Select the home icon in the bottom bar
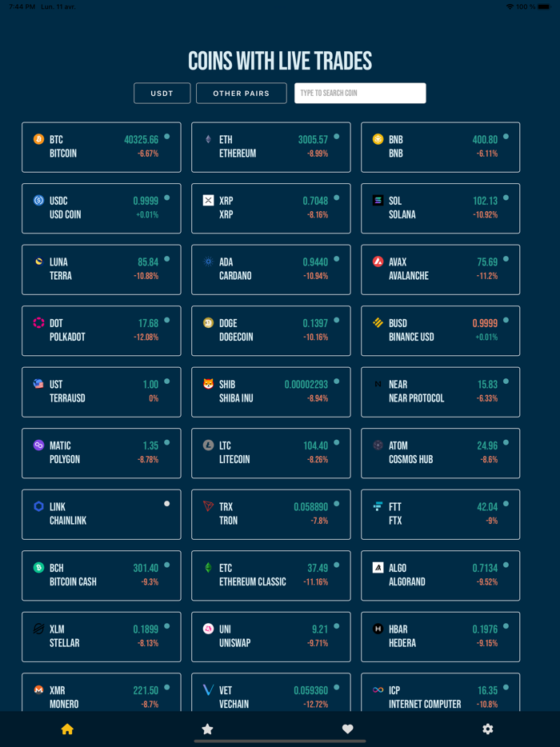 point(67,729)
